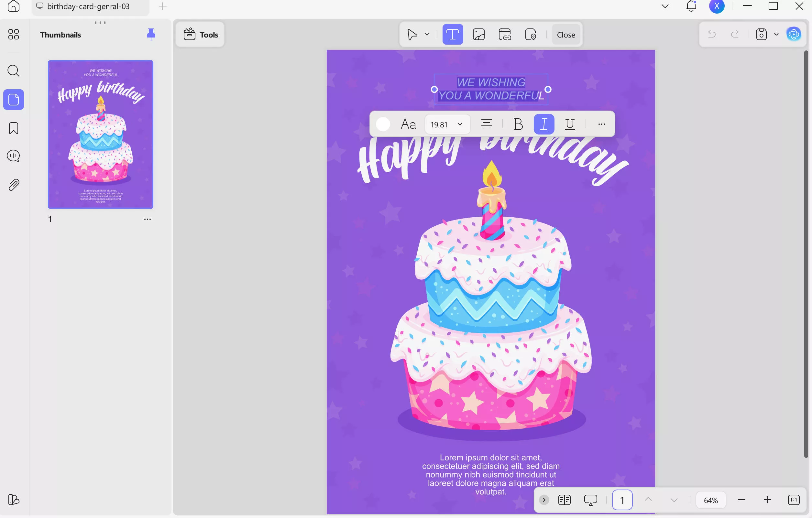Set view to actual size with 1:1 button

(x=794, y=500)
